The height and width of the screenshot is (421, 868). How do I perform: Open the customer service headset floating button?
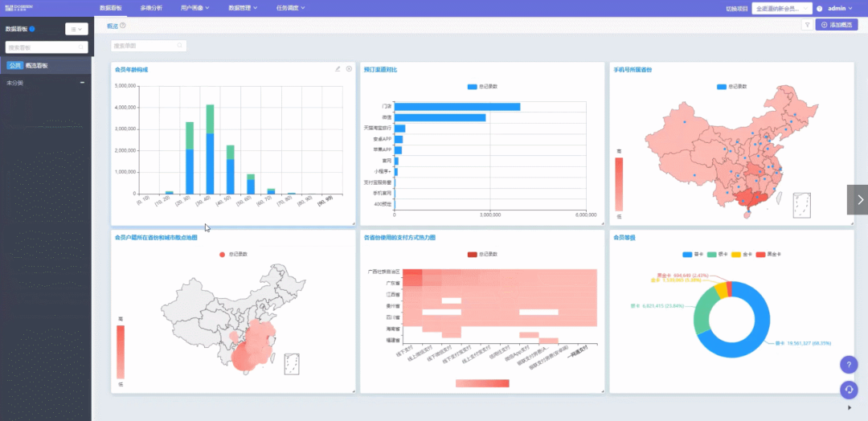[x=849, y=390]
